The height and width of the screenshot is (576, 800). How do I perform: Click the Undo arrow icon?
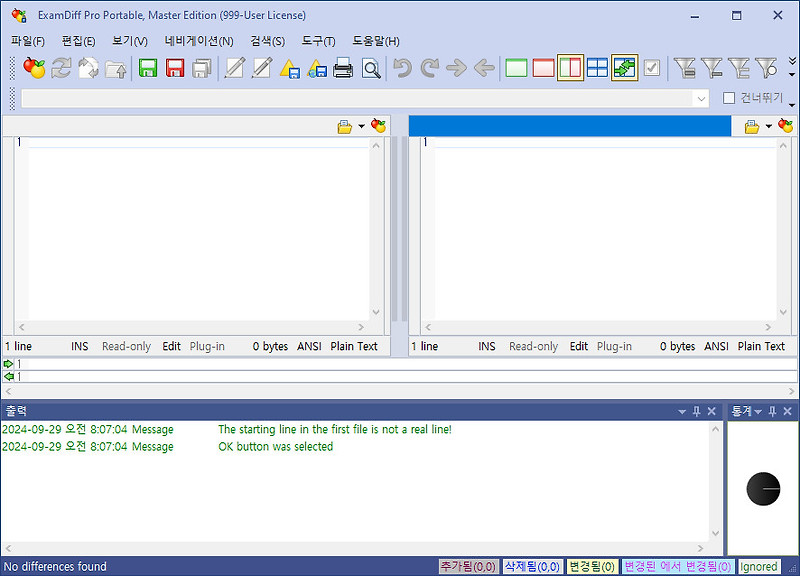pos(403,68)
